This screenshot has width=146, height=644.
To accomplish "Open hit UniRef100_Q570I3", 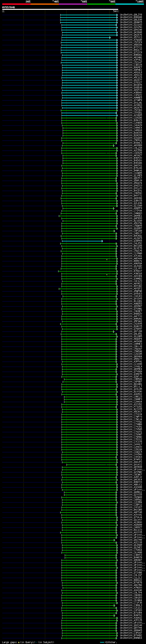I will [x=131, y=37].
